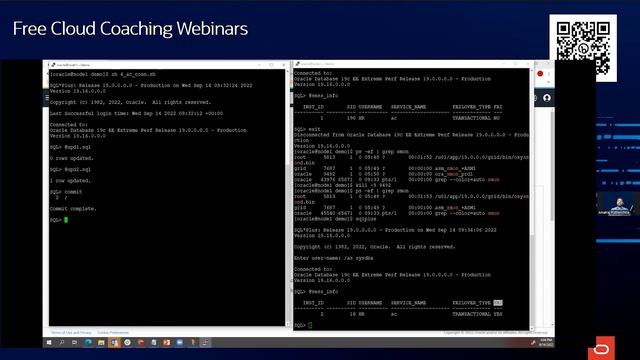Click 'Free Cloud Coaching Webinars' heading
Image resolution: width=640 pixels, height=360 pixels.
point(130,29)
